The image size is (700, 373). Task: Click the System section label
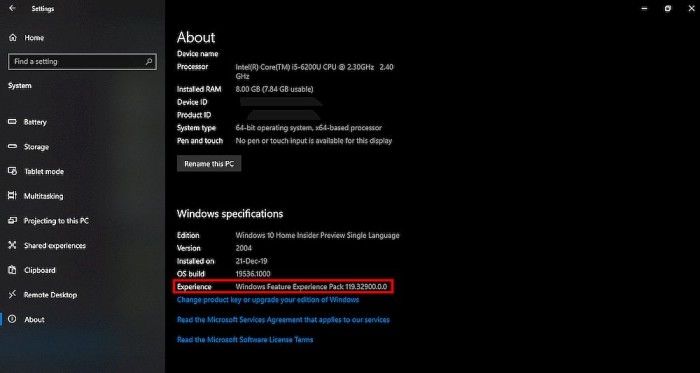point(20,86)
